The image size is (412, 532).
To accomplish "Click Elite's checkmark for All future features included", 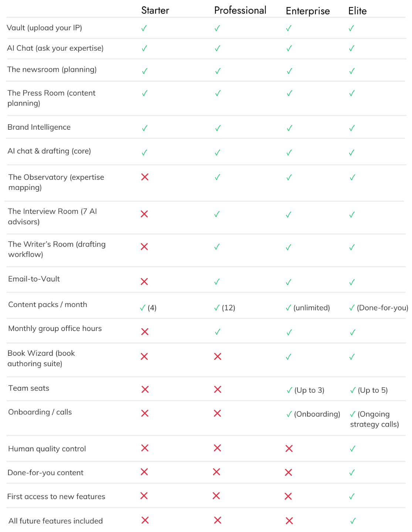I will pyautogui.click(x=353, y=521).
